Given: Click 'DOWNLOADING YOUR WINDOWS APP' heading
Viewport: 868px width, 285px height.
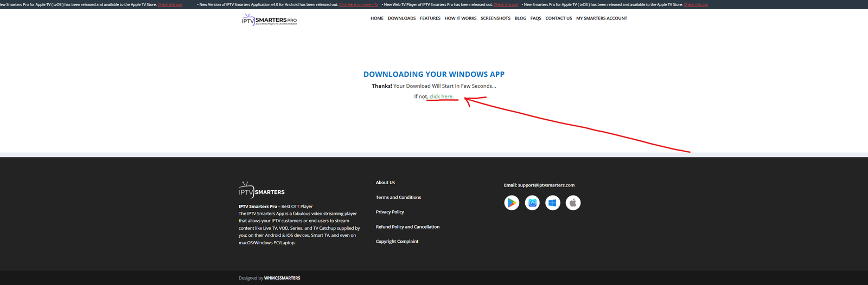Looking at the screenshot, I should 434,74.
